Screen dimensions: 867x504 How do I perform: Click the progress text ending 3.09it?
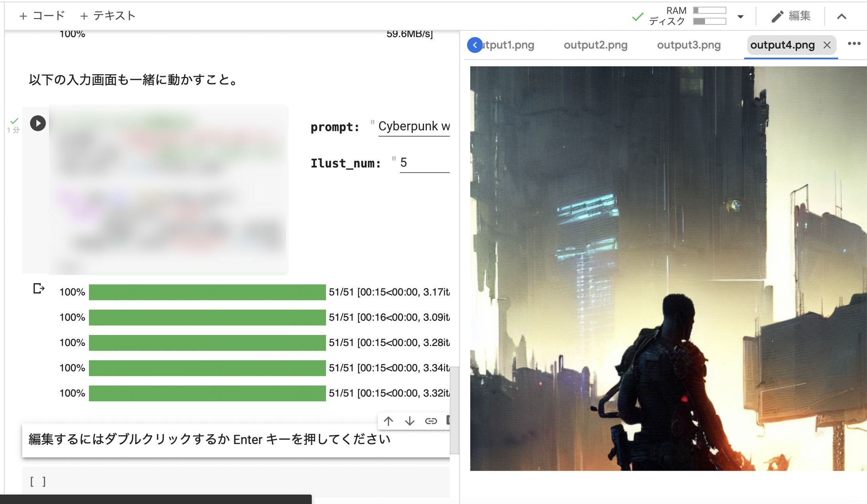(x=389, y=317)
